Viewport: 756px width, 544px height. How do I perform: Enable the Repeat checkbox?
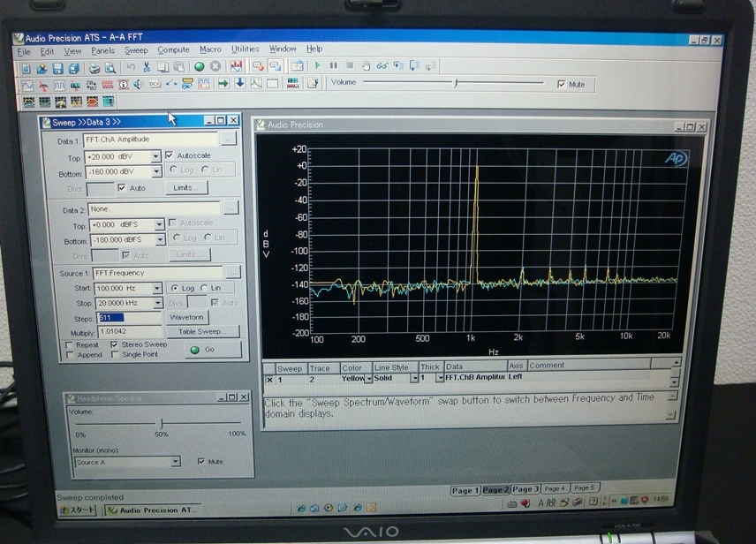point(70,345)
